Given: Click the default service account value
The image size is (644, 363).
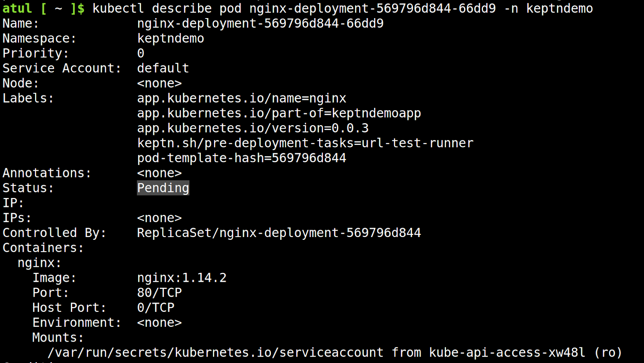Looking at the screenshot, I should [163, 68].
